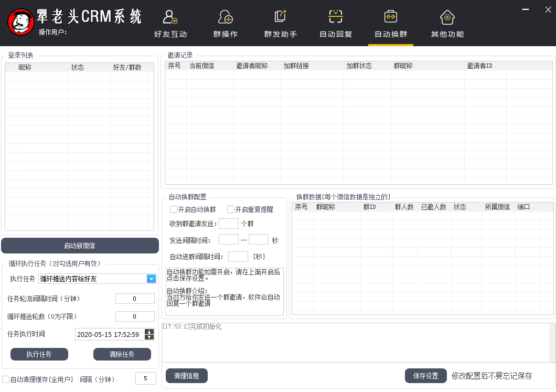556x392 pixels.
Task: Select the 群发助手 share icon
Action: click(280, 17)
